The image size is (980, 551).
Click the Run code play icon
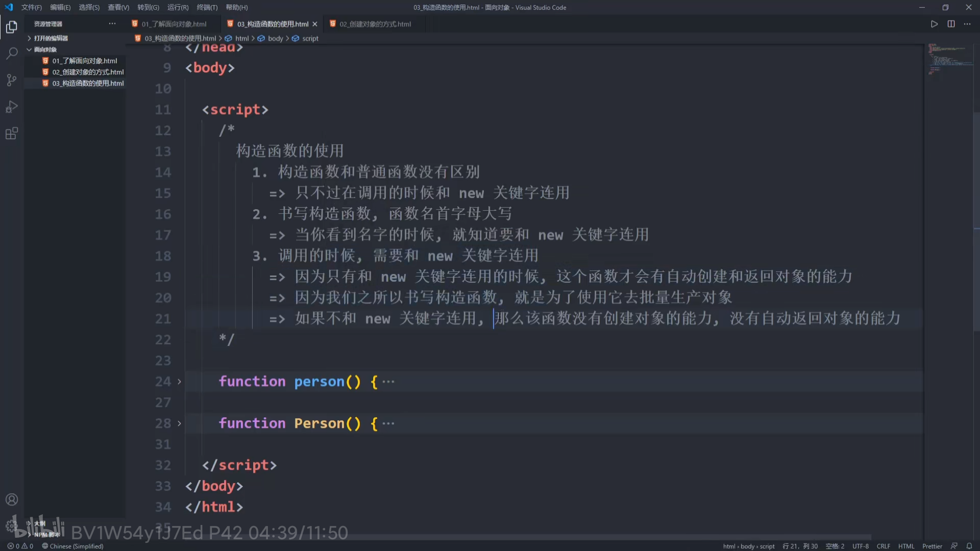[934, 24]
